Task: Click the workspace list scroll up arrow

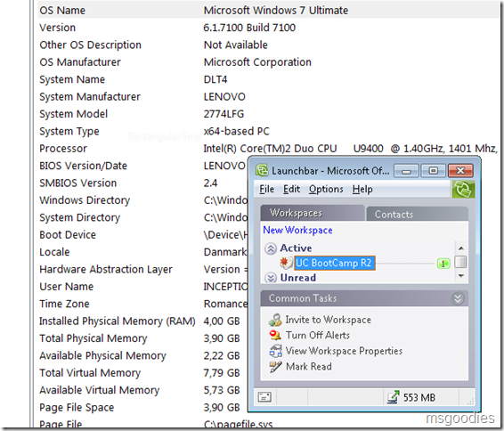Action: [461, 248]
